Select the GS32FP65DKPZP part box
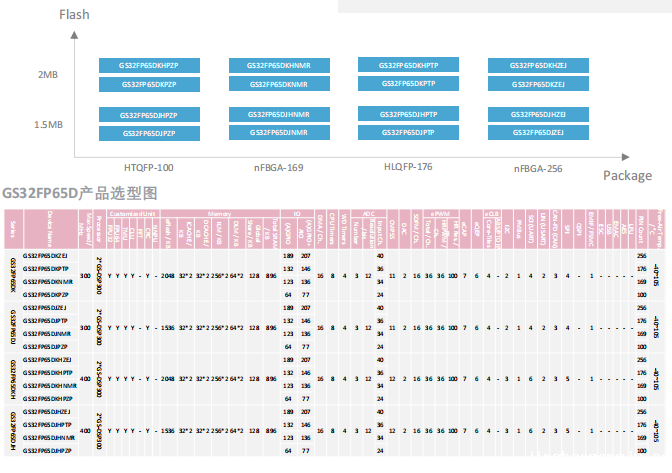 149,84
